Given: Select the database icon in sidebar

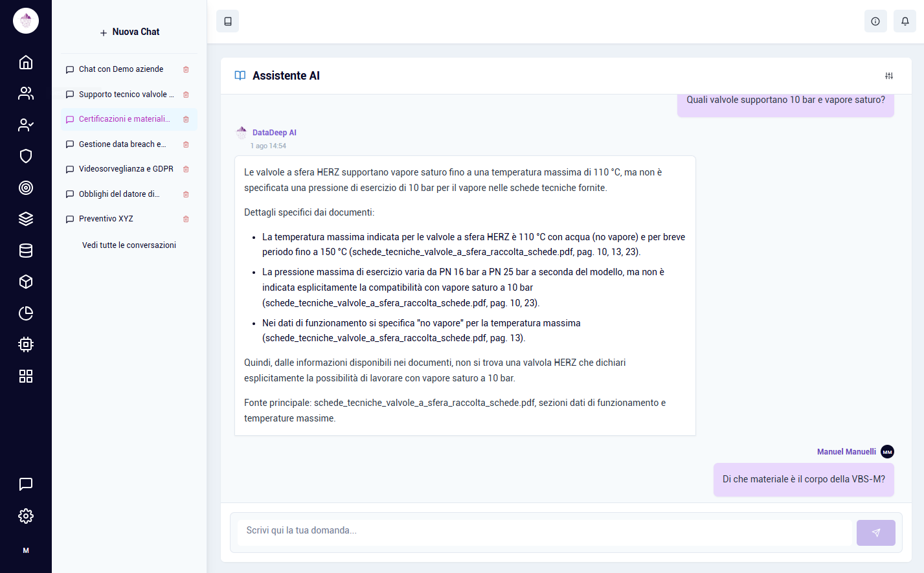Looking at the screenshot, I should coord(26,251).
